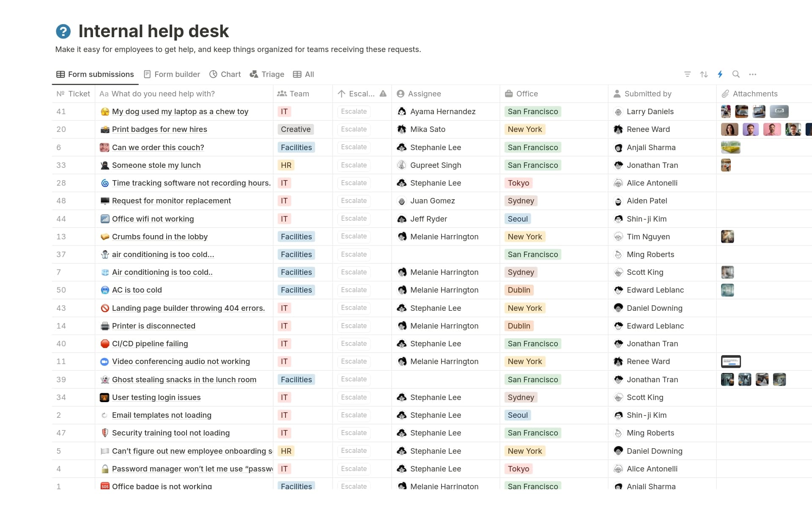812x507 pixels.
Task: Click the Submitted by header icon
Action: (x=617, y=93)
